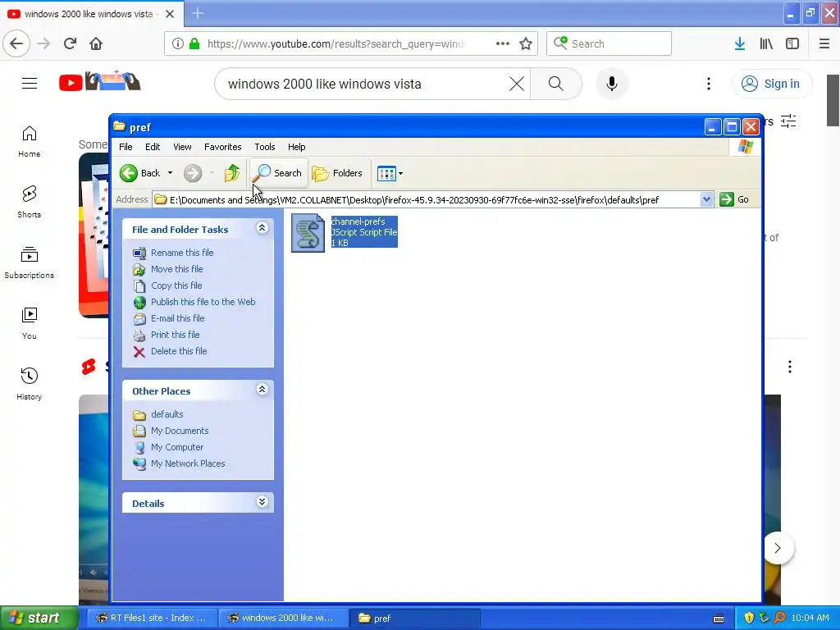Open Subscriptions in the YouTube sidebar

[29, 262]
